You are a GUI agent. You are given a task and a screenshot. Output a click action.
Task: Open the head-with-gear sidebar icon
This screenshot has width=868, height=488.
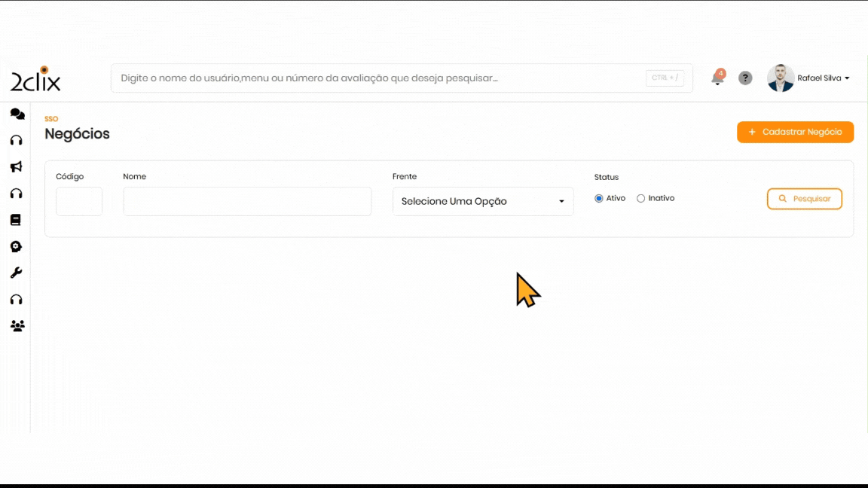[x=16, y=246]
